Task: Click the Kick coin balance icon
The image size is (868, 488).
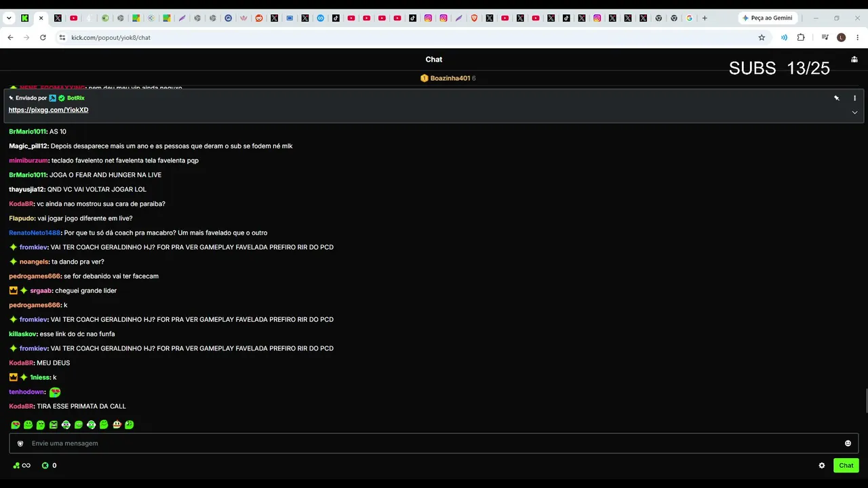Action: [x=45, y=466]
